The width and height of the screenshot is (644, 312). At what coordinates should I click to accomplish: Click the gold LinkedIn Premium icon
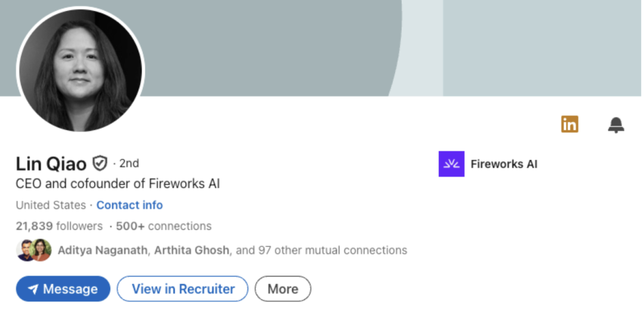coord(569,124)
